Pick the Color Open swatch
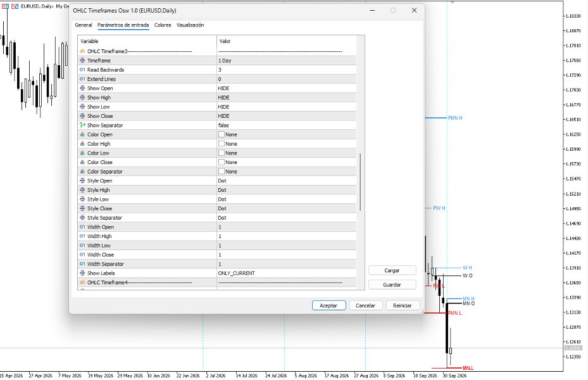588x380 pixels. click(222, 134)
